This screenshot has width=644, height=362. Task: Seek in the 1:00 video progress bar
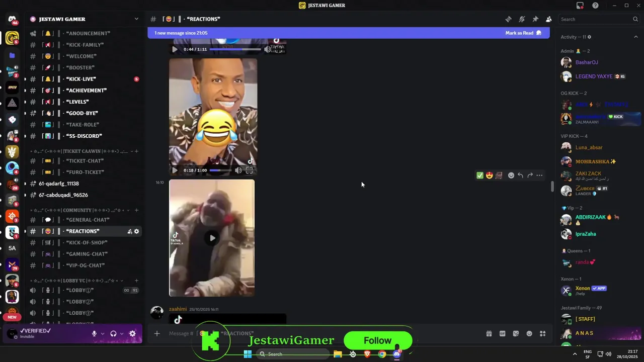coord(221,170)
